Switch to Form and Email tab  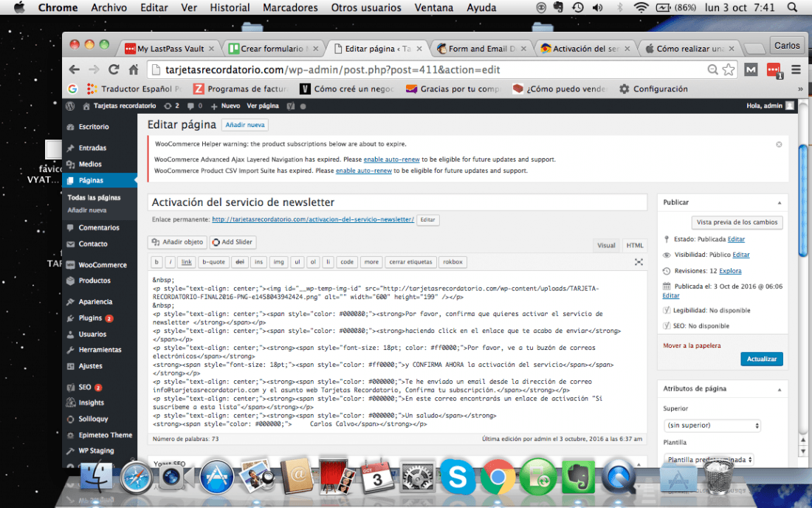[481, 49]
